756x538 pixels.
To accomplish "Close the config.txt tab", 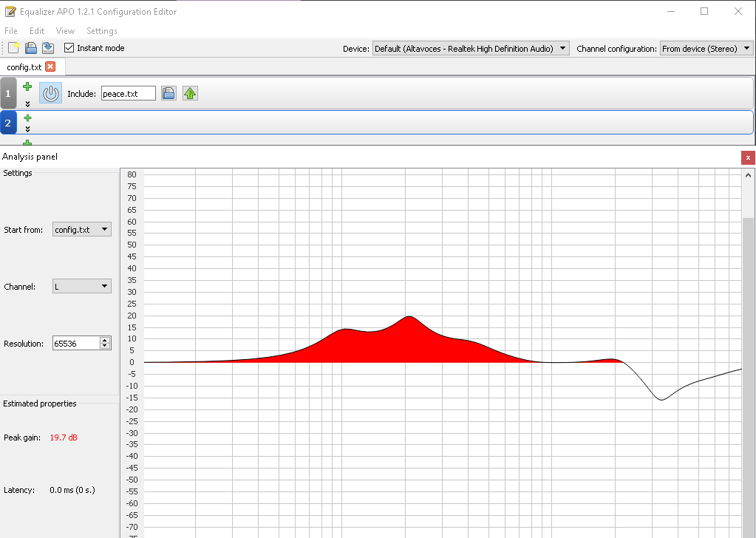I will pos(50,67).
